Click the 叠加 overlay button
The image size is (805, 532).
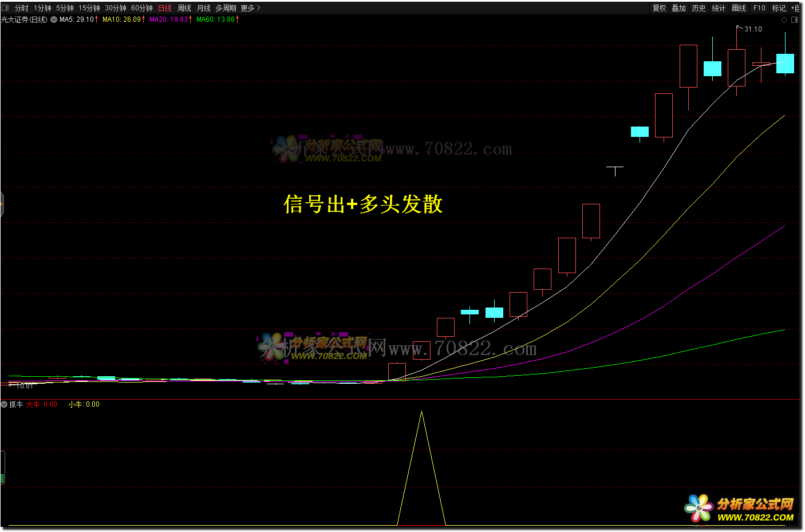[679, 8]
